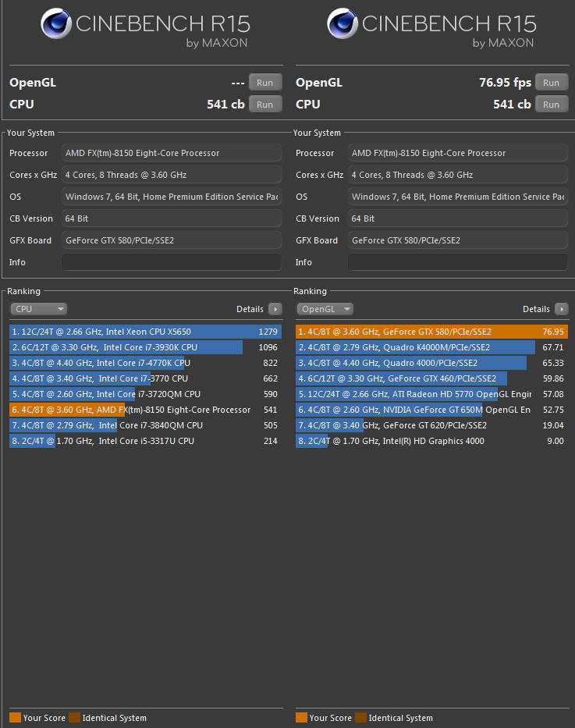The image size is (575, 728).
Task: Click the Cinebench logo in left window
Action: pyautogui.click(x=56, y=23)
